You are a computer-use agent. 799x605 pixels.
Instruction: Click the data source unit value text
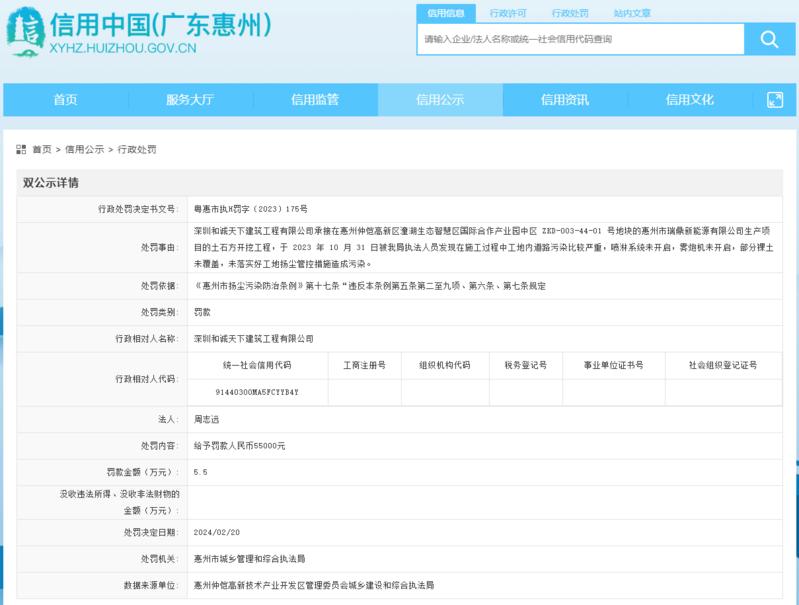(x=314, y=585)
